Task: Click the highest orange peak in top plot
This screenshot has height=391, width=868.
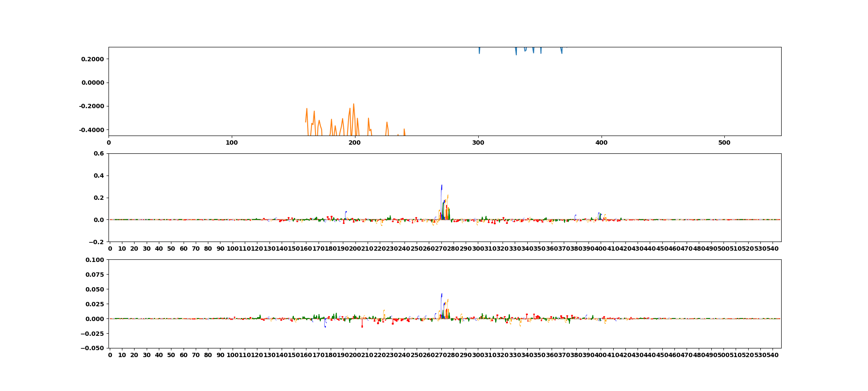Action: 354,104
